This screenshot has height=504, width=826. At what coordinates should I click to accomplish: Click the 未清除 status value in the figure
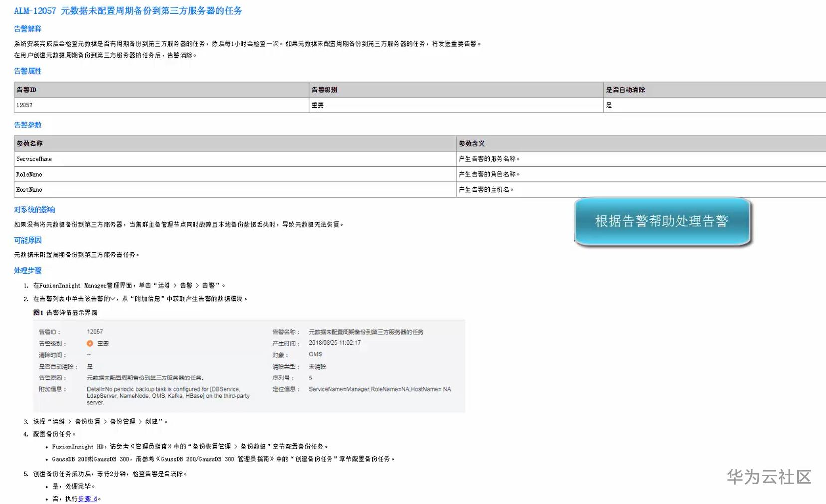(x=317, y=366)
